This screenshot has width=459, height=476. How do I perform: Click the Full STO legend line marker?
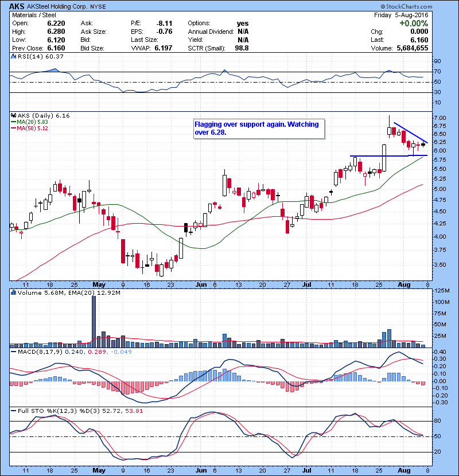tap(13, 411)
